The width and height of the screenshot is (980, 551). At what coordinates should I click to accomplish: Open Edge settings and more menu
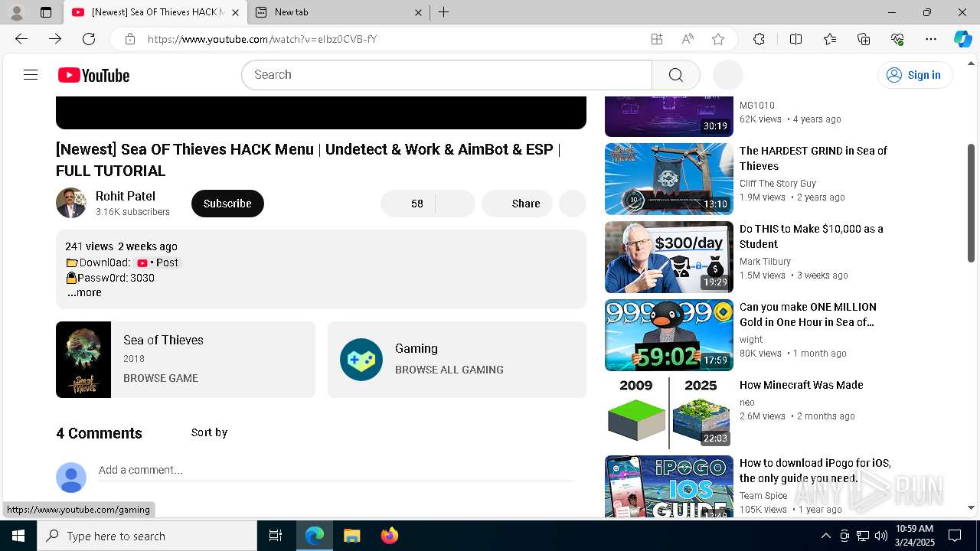click(931, 39)
